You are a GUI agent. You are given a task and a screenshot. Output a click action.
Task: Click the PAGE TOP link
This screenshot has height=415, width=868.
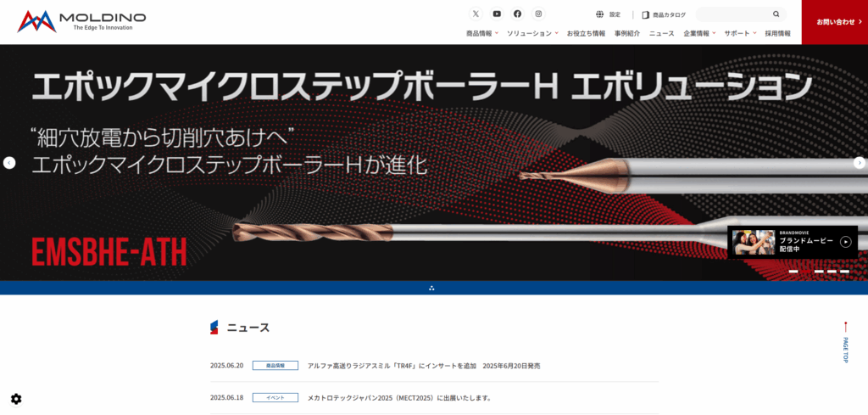(845, 342)
